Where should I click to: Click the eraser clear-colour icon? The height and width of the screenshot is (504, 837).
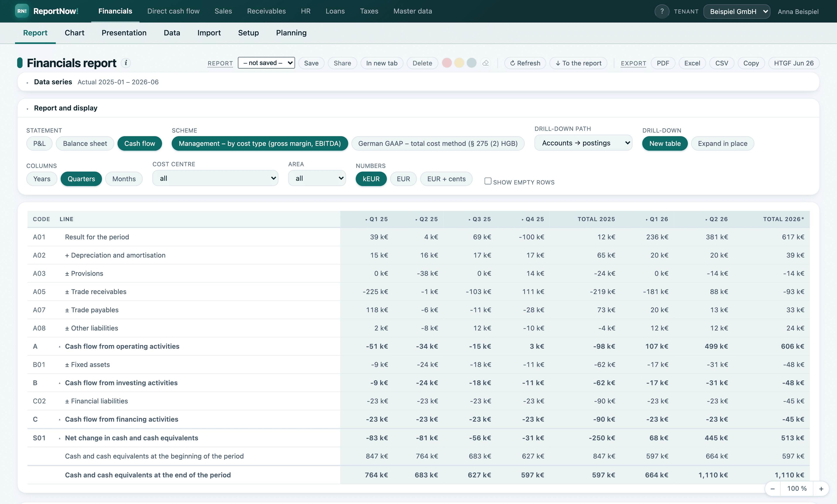485,63
